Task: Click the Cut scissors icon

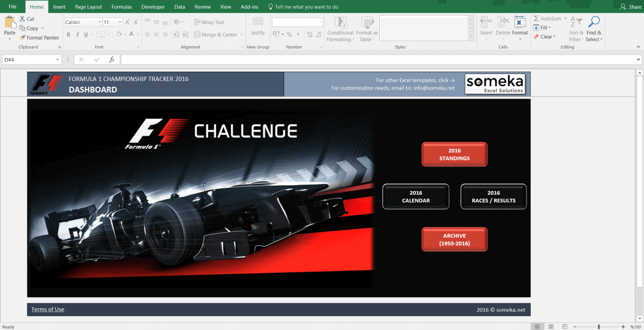Action: (x=22, y=19)
